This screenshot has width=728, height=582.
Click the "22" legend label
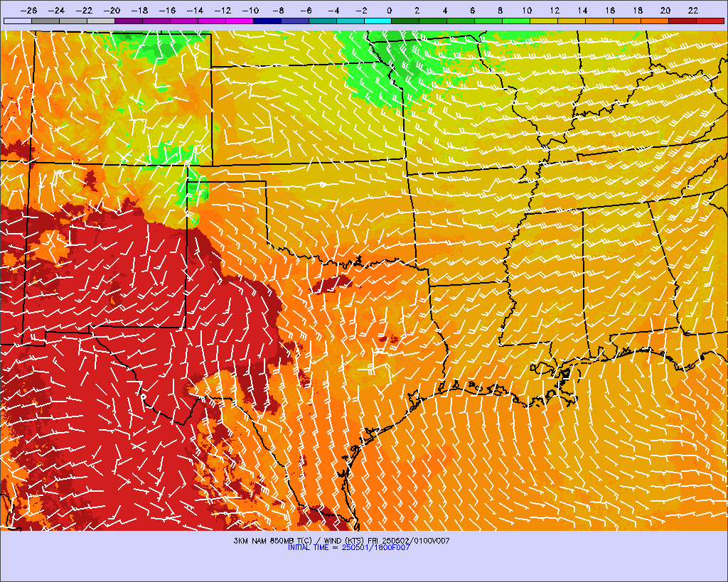pos(693,11)
